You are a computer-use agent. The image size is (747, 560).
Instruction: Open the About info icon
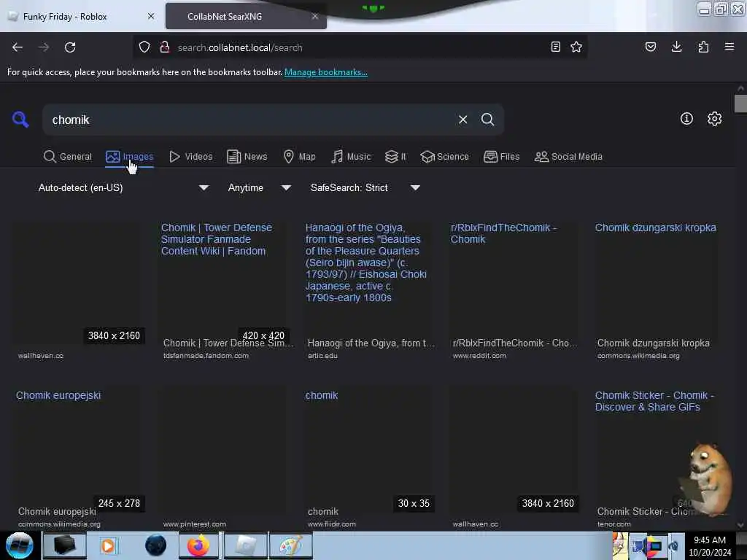[x=686, y=119]
